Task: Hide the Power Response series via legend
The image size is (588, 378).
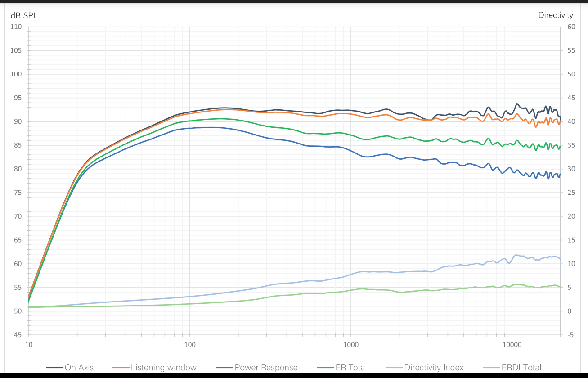Action: coord(266,367)
